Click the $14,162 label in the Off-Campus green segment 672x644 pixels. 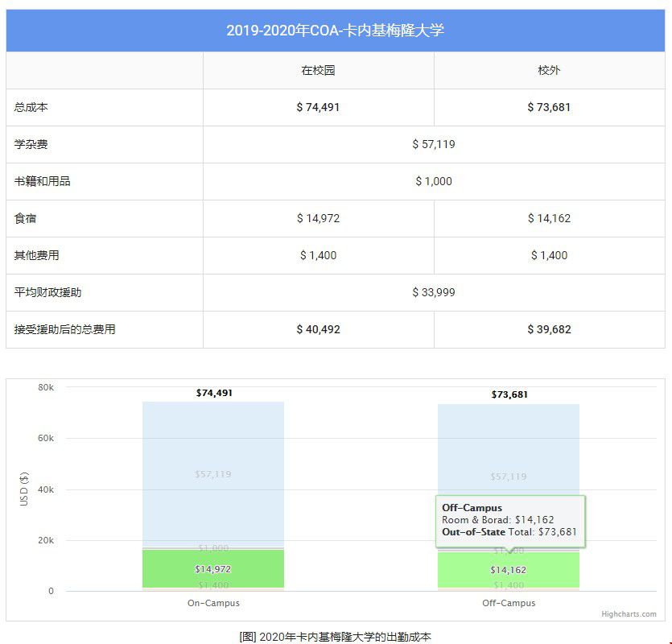point(509,570)
